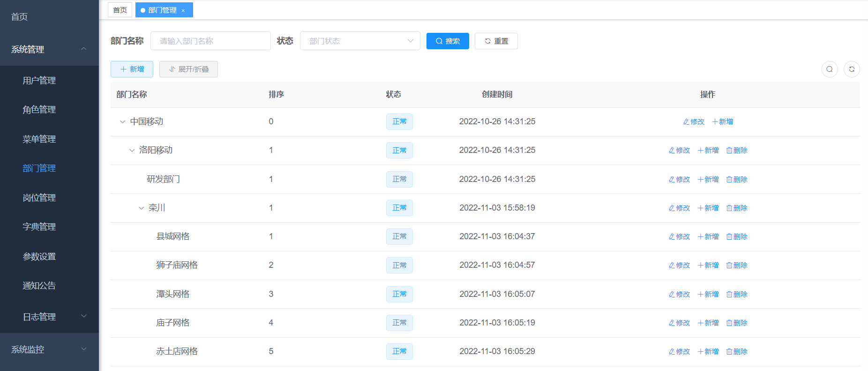Focus the 部门名称 input field

click(210, 41)
